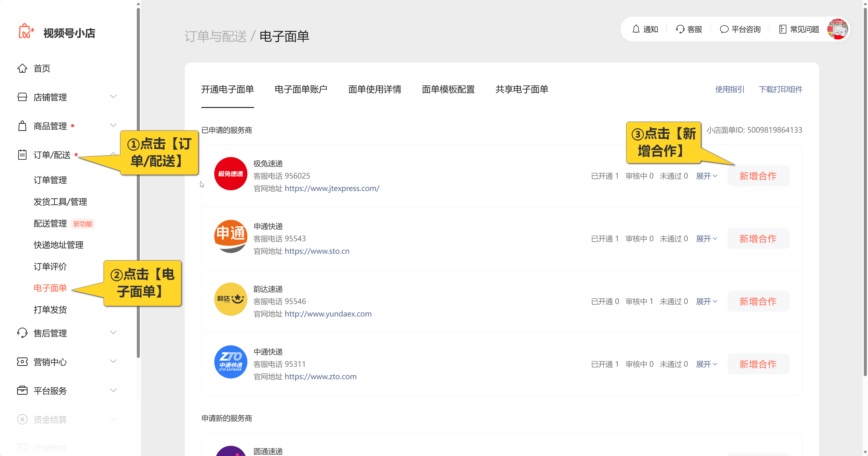The image size is (868, 456).
Task: Open the FAQ document icon
Action: click(x=782, y=29)
